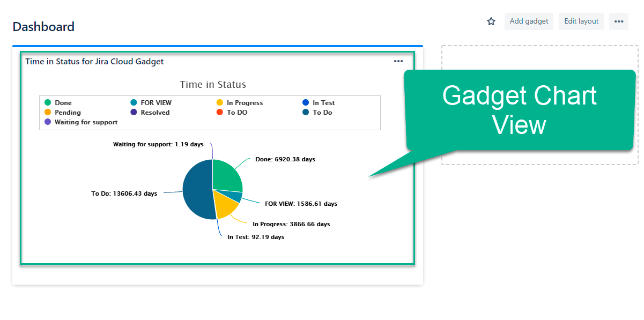The height and width of the screenshot is (320, 644).
Task: Click the Dashboard page heading
Action: [43, 26]
